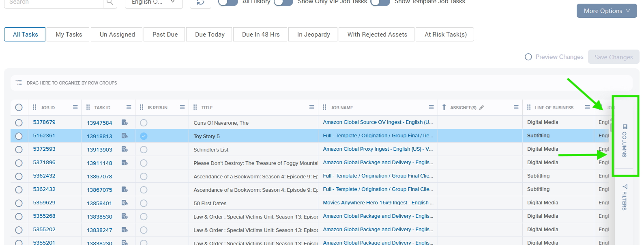Open job ID 5378679 link
This screenshot has width=644, height=245.
click(44, 122)
